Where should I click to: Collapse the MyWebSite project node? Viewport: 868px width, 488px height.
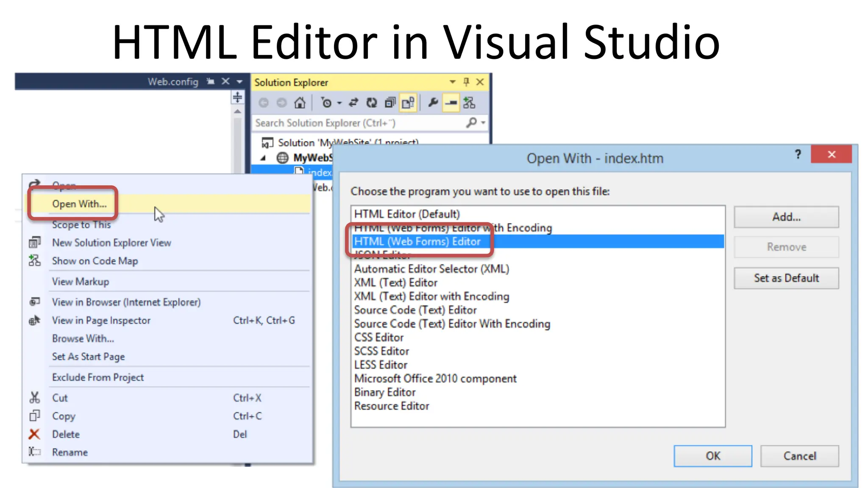click(x=263, y=158)
